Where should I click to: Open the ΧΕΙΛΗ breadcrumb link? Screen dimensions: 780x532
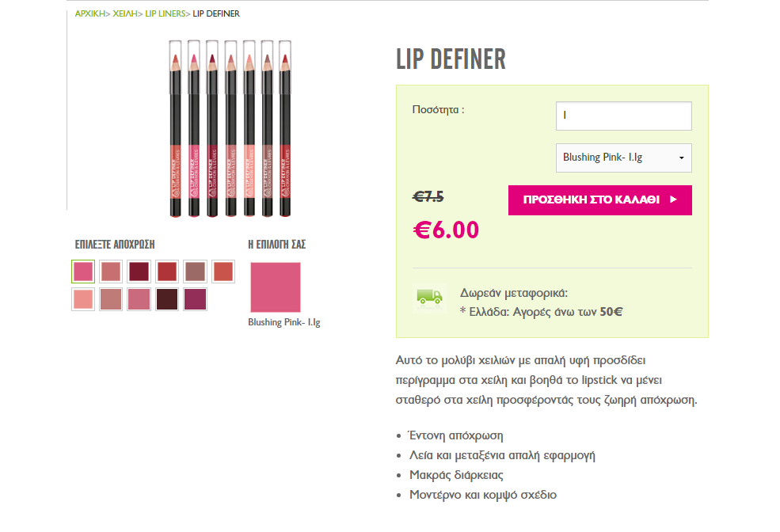125,13
